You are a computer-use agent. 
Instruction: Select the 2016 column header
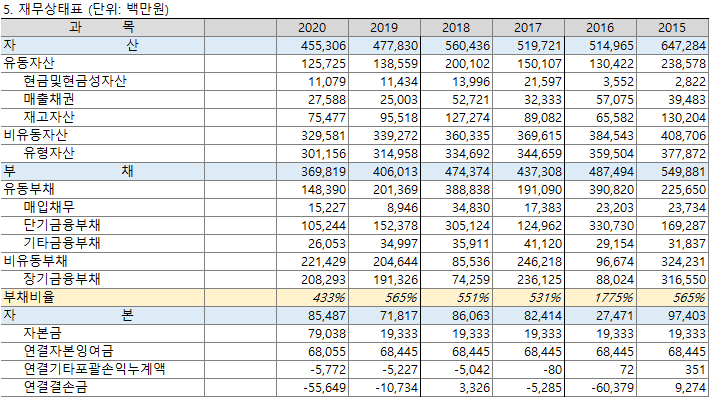[600, 28]
